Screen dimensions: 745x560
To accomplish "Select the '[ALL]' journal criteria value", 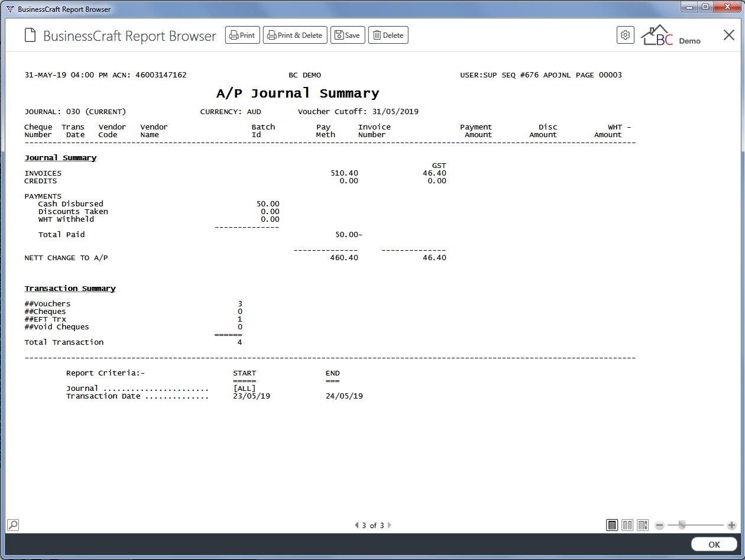I will 245,389.
